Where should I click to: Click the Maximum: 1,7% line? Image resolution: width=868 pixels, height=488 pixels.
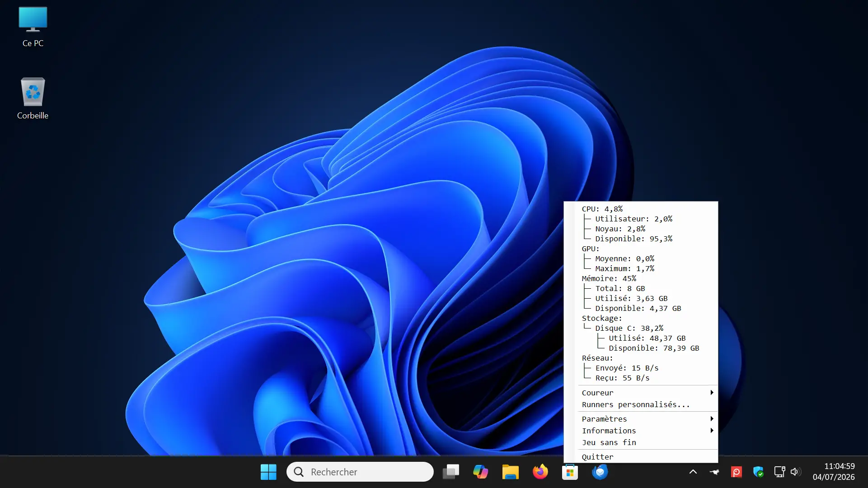point(624,268)
